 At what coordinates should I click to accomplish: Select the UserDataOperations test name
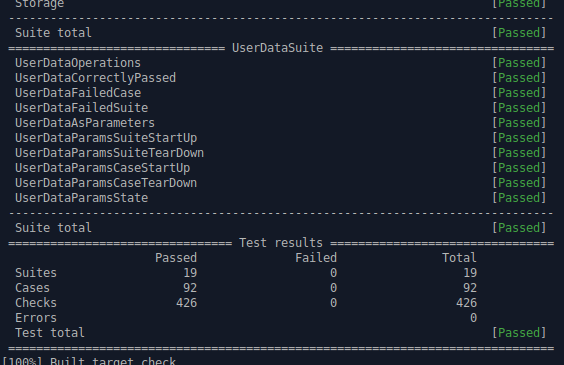[78, 63]
